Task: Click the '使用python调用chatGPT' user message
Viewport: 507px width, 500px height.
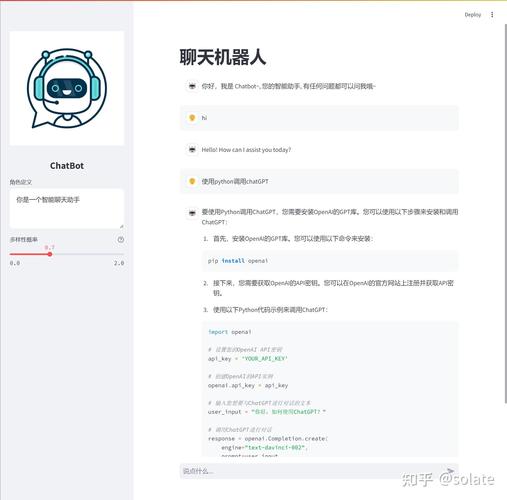Action: pos(235,181)
